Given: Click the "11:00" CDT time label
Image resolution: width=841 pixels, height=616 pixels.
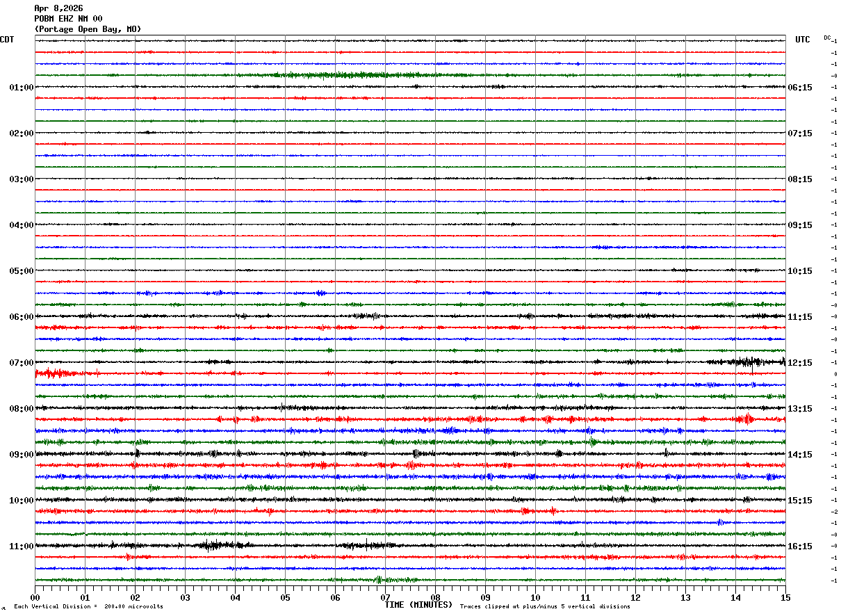Looking at the screenshot, I should (22, 546).
